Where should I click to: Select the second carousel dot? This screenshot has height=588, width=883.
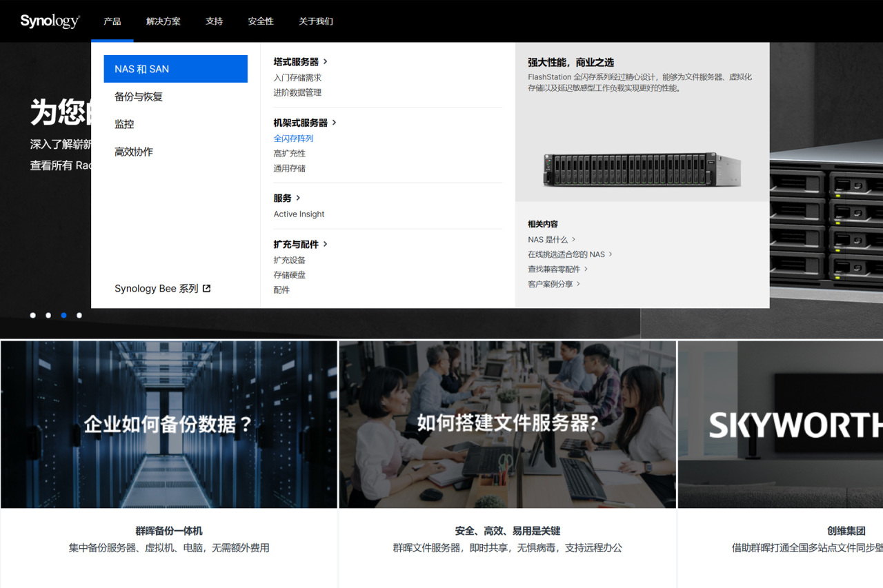pos(48,315)
